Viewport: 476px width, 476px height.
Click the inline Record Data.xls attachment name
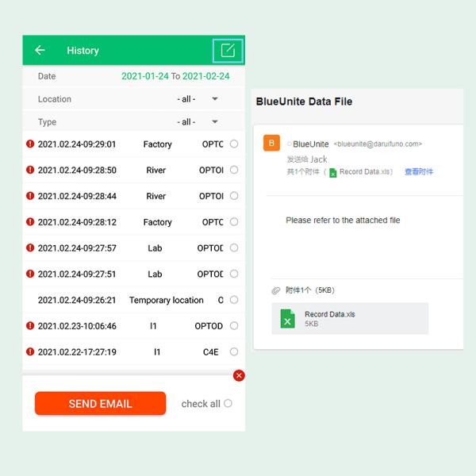click(363, 172)
